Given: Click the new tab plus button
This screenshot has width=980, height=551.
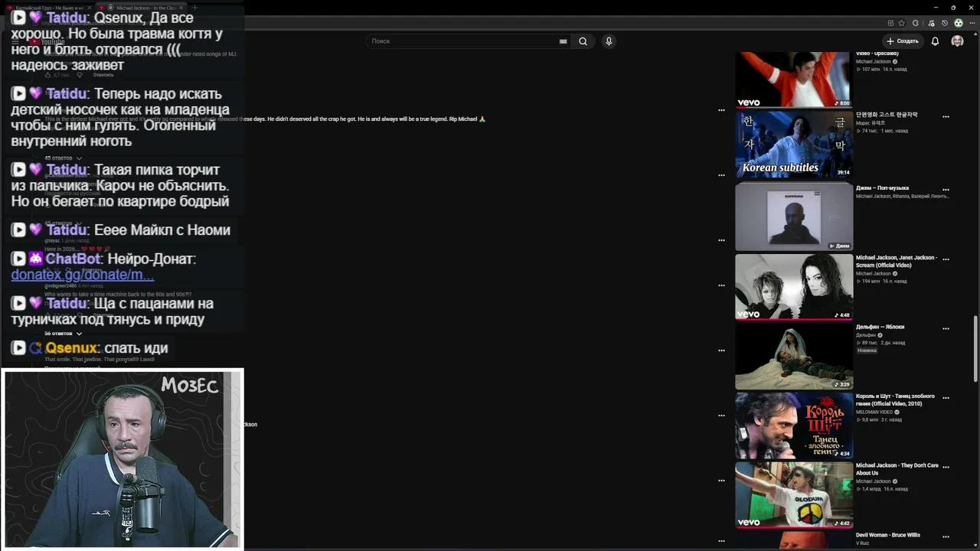Looking at the screenshot, I should coord(194,8).
